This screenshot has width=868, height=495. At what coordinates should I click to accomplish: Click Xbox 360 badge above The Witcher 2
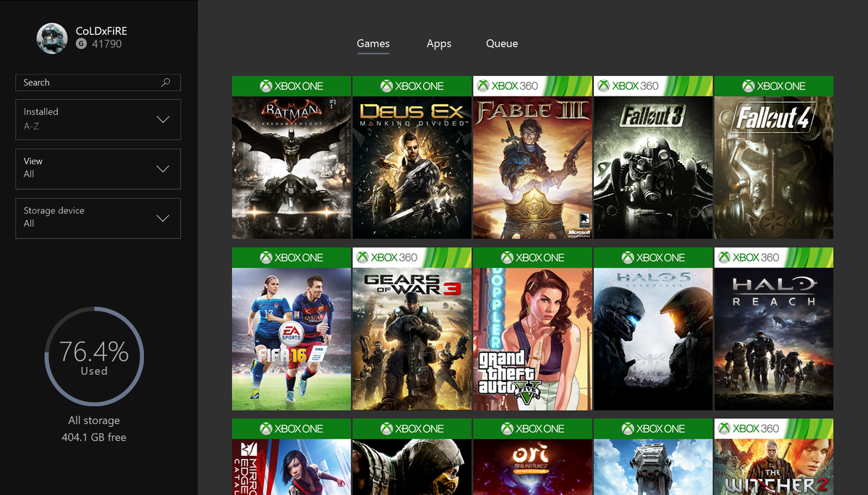coord(774,429)
